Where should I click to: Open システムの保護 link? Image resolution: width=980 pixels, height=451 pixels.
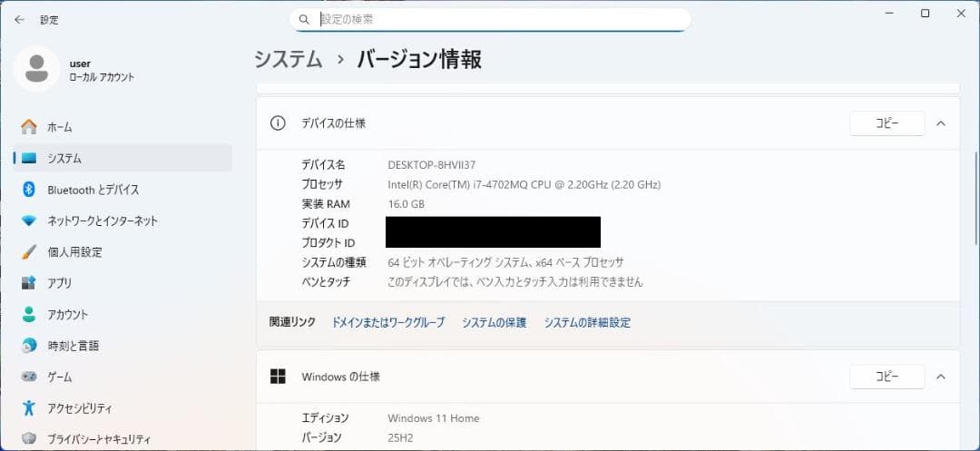point(495,322)
